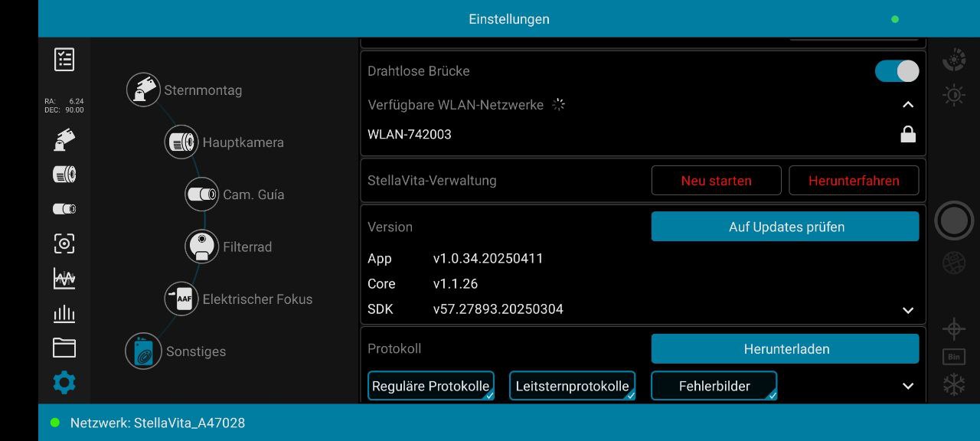This screenshot has height=441, width=980.
Task: Tap the crosshair icon on right panel
Action: [x=954, y=330]
